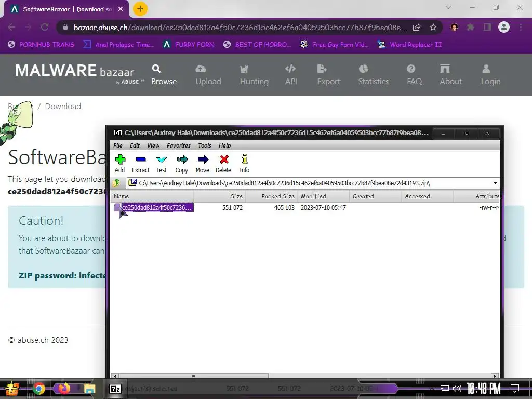Viewport: 532px width, 399px height.
Task: Sort by the Created column header
Action: click(375, 196)
